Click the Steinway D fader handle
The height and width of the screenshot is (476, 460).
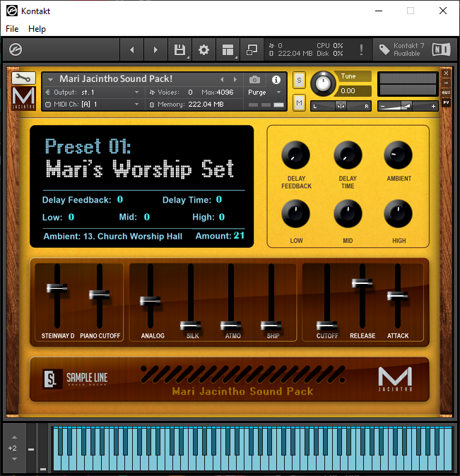pyautogui.click(x=57, y=287)
